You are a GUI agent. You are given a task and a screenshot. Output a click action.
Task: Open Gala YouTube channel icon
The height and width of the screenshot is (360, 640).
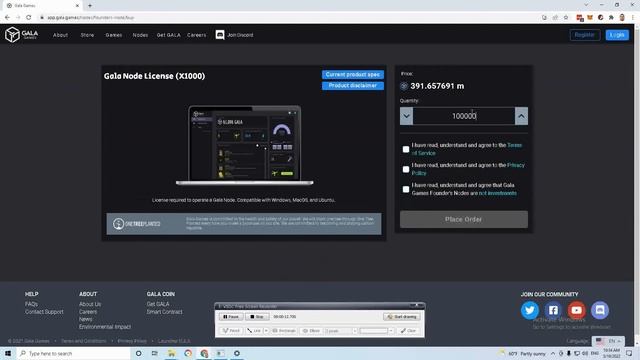pos(576,310)
